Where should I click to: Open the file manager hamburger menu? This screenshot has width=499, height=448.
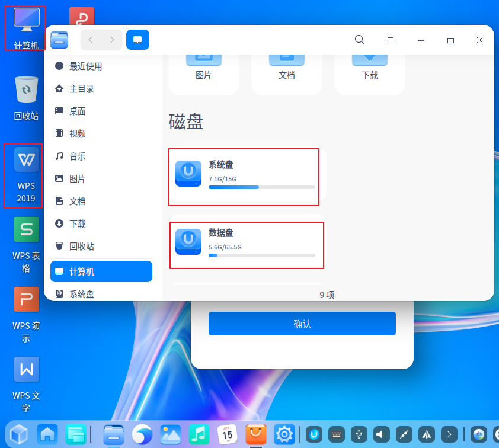[391, 40]
